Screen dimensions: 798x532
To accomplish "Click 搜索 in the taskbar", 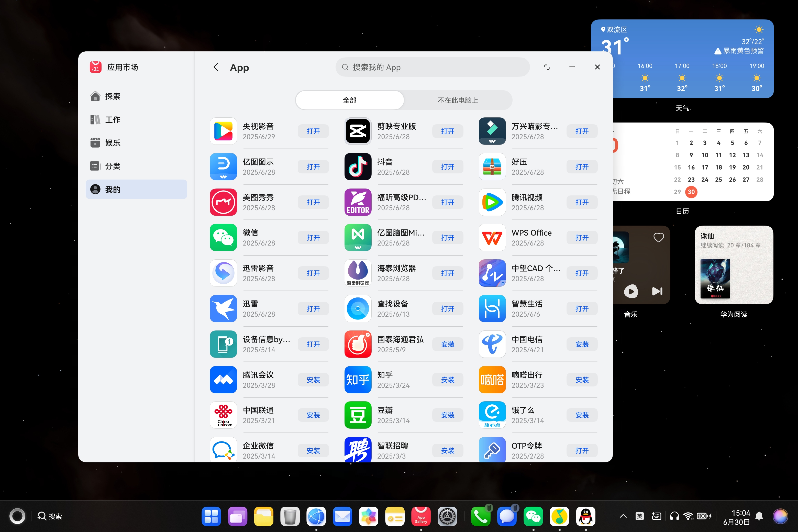I will (x=50, y=516).
